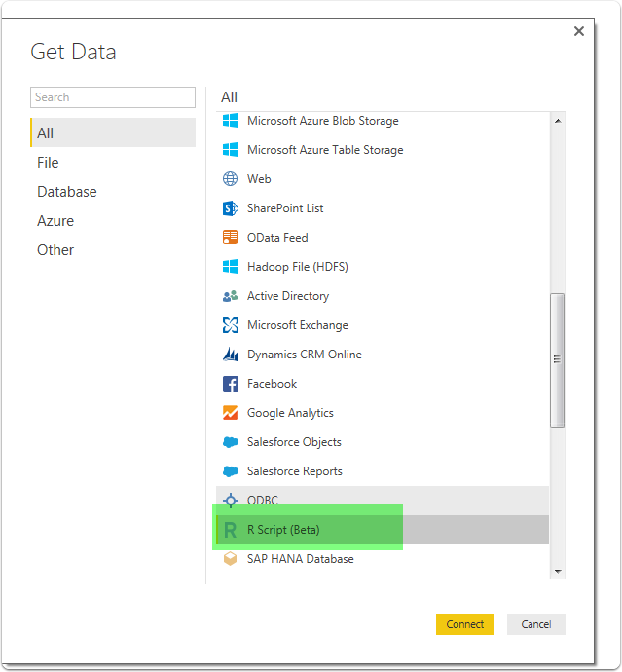Open the Azure category
The height and width of the screenshot is (672, 622).
pyautogui.click(x=55, y=221)
